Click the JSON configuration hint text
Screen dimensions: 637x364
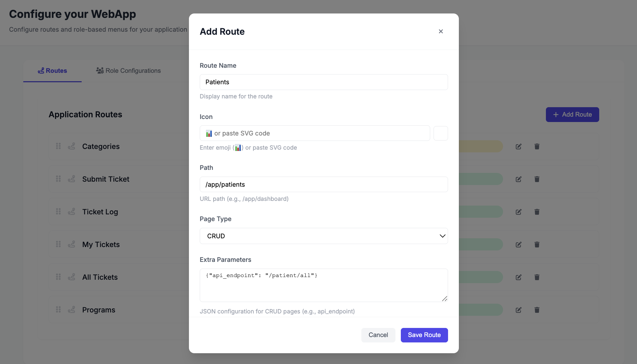277,311
